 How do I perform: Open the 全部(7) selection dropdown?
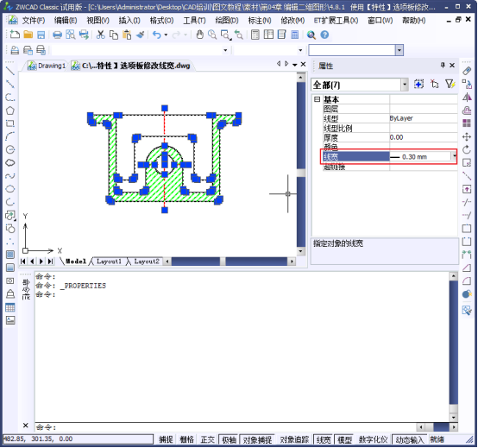tap(404, 85)
